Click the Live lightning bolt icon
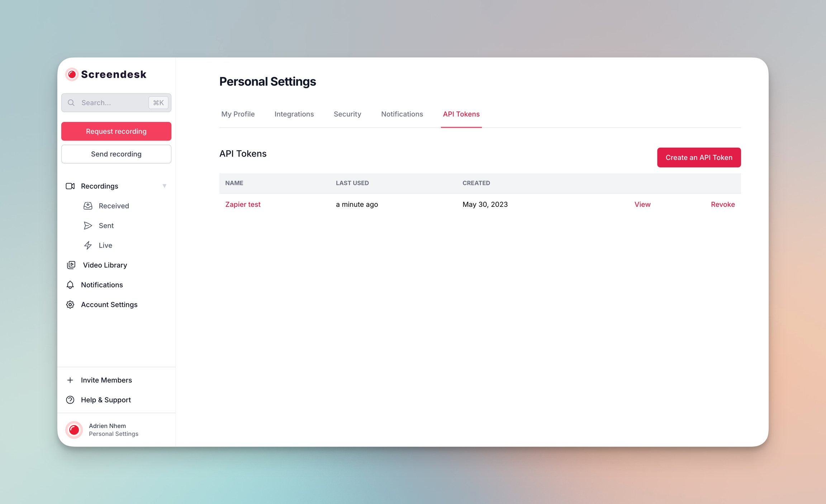 click(x=88, y=245)
